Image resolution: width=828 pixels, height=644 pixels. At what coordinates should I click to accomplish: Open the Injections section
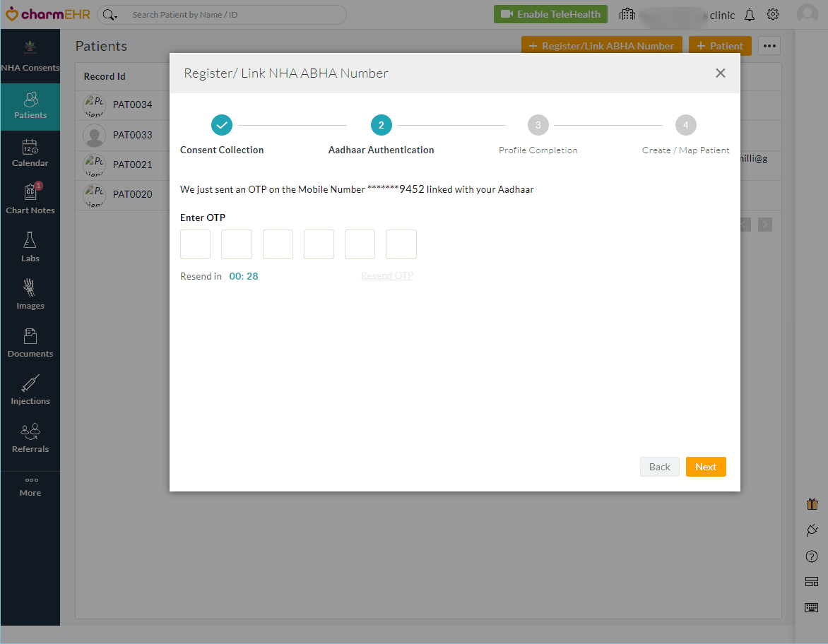tap(30, 389)
